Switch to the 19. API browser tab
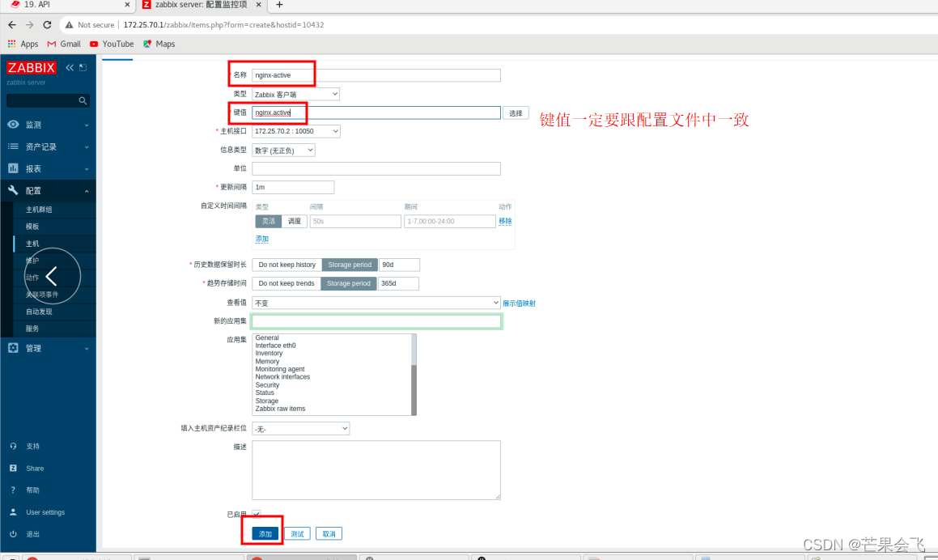Viewport: 938px width, 560px height. pyautogui.click(x=69, y=5)
